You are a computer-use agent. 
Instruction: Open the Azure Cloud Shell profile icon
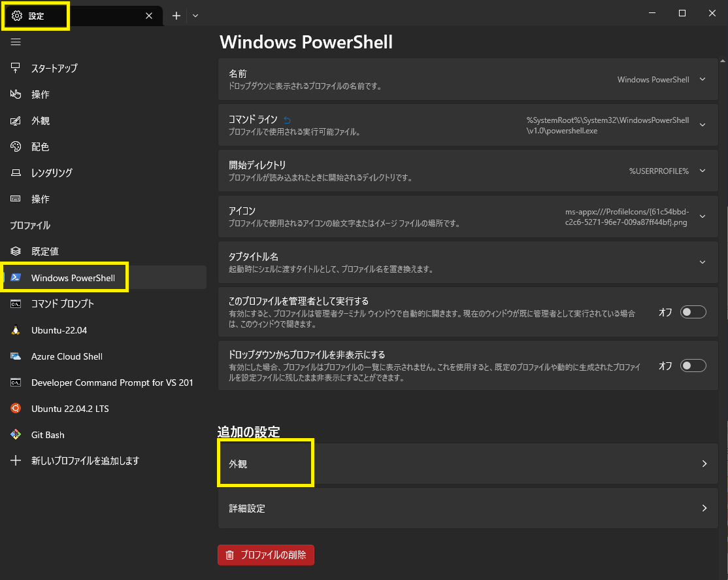pyautogui.click(x=16, y=356)
